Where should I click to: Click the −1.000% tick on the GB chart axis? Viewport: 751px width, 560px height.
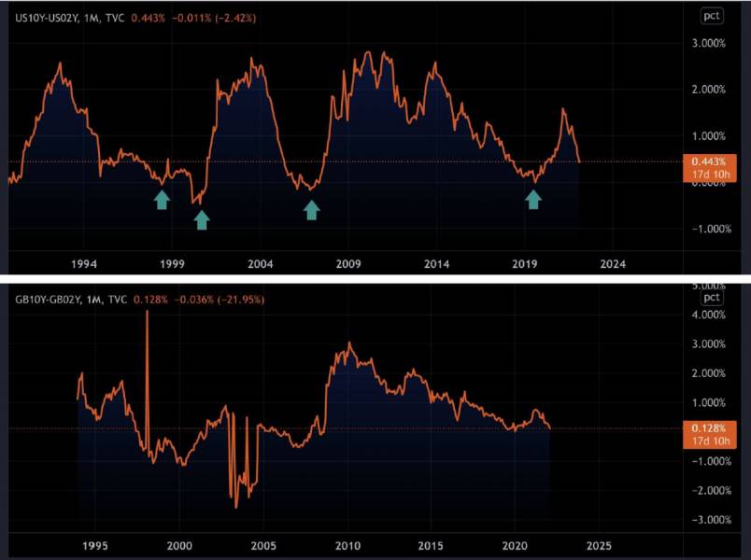pos(711,461)
